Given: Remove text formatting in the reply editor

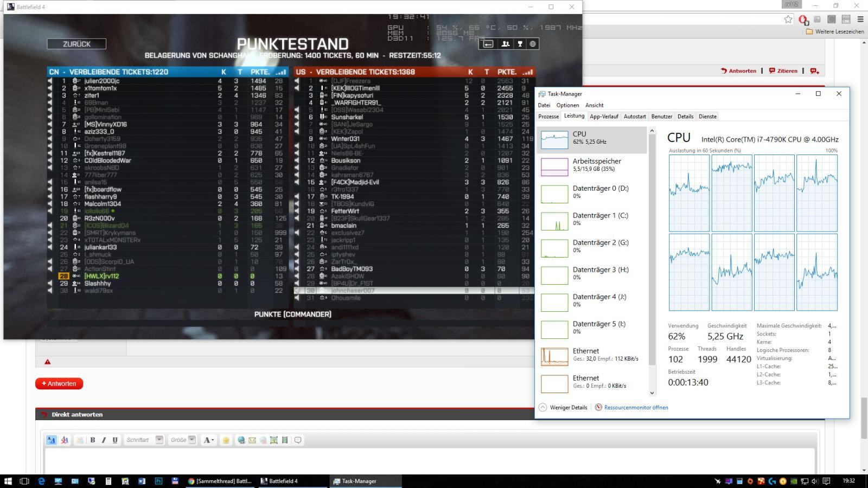Looking at the screenshot, I should [65, 440].
